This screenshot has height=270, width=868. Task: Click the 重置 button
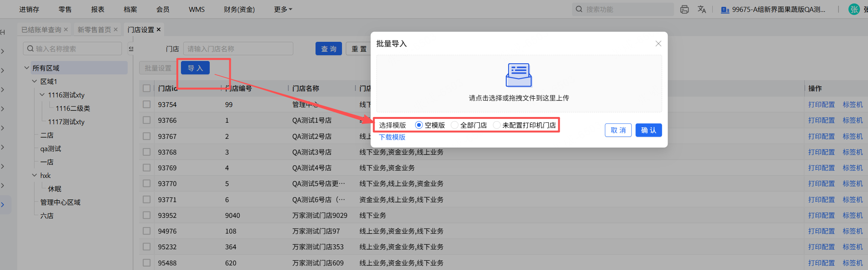coord(359,49)
